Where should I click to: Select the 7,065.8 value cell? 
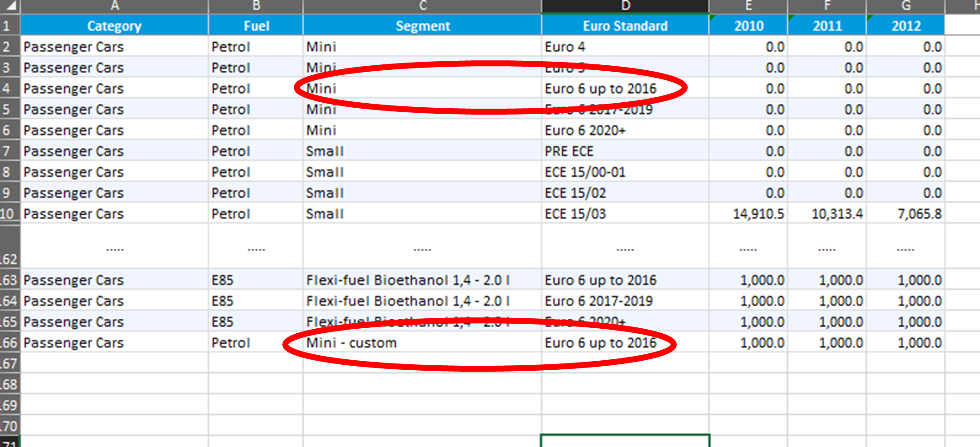click(x=919, y=214)
